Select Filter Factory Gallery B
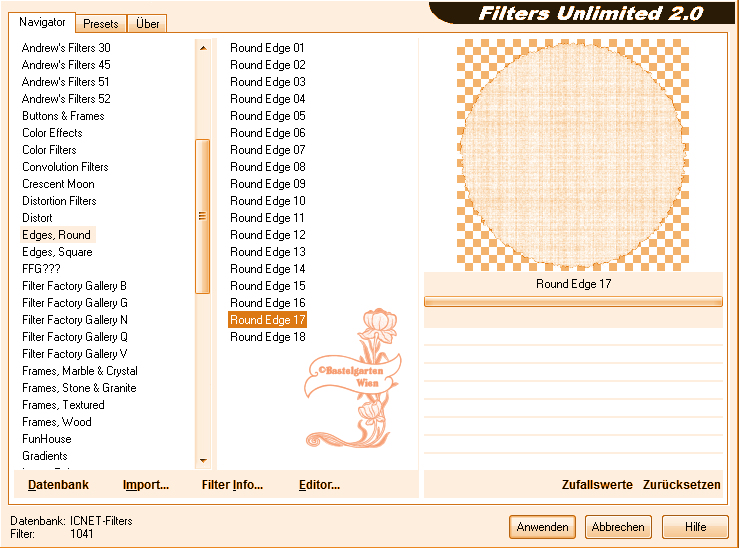 tap(74, 286)
